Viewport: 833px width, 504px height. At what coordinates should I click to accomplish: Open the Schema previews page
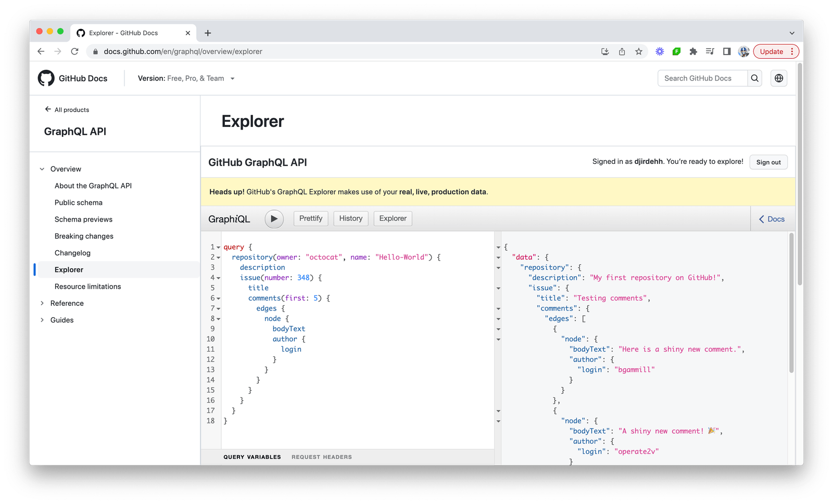pos(83,219)
